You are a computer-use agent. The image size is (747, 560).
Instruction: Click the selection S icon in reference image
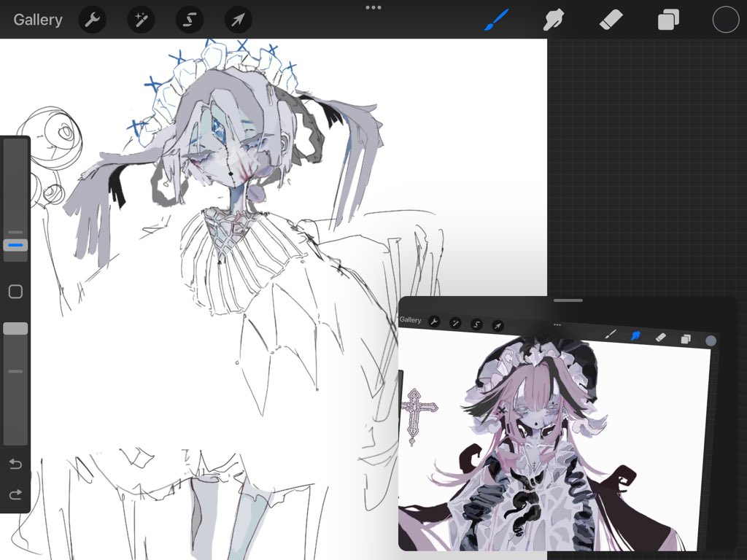(476, 324)
